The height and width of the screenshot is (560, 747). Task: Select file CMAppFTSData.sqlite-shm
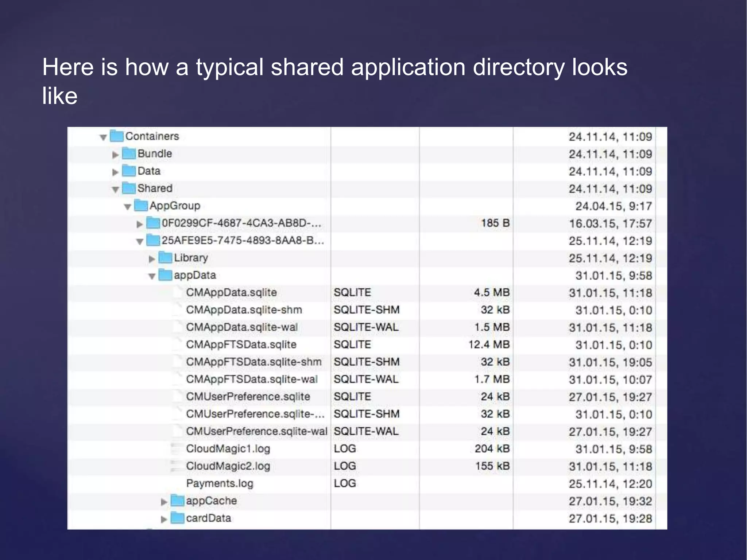click(254, 362)
